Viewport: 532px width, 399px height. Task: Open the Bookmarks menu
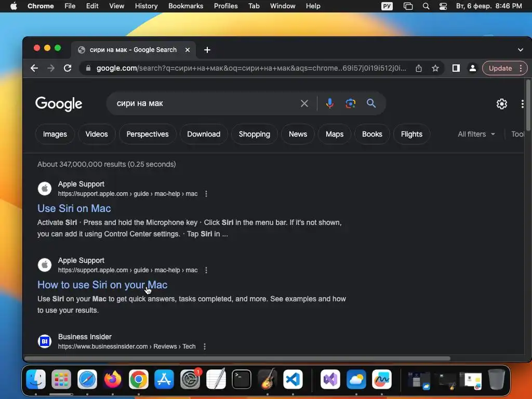[185, 6]
